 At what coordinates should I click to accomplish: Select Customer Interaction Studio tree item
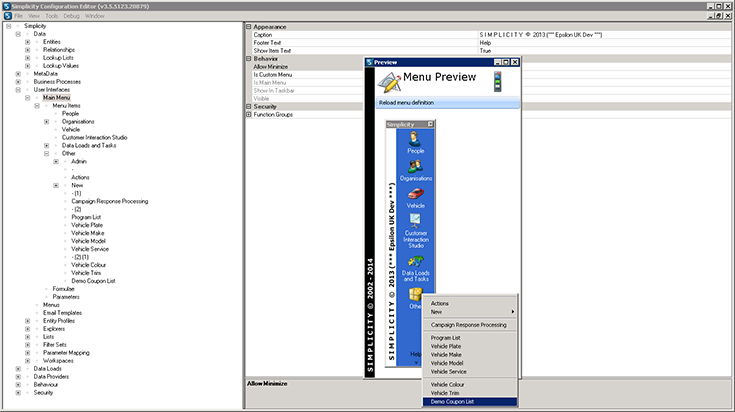(x=94, y=137)
